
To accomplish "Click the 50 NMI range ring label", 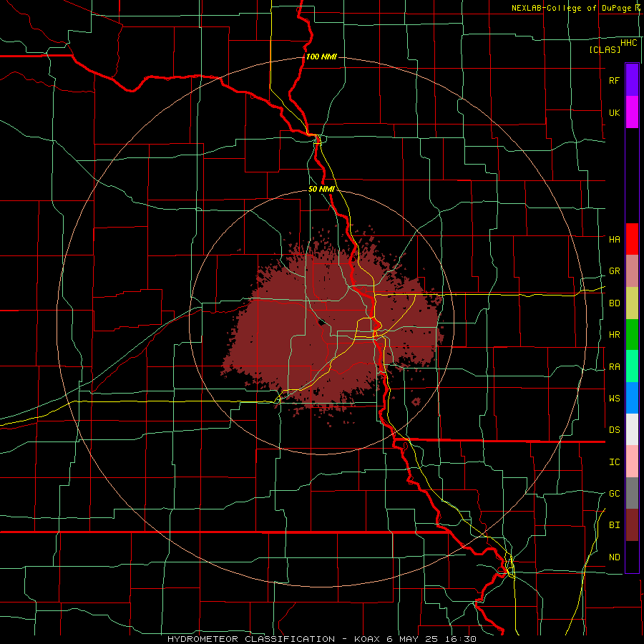I will [x=321, y=189].
